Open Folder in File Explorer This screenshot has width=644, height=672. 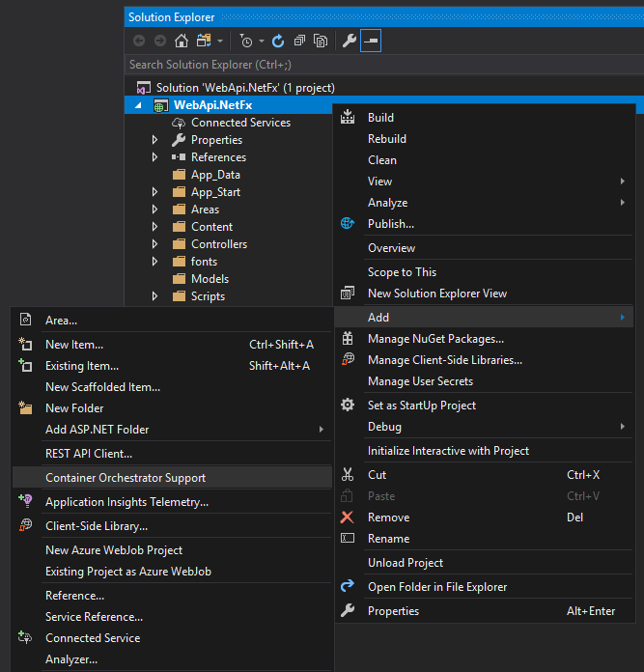pyautogui.click(x=484, y=587)
